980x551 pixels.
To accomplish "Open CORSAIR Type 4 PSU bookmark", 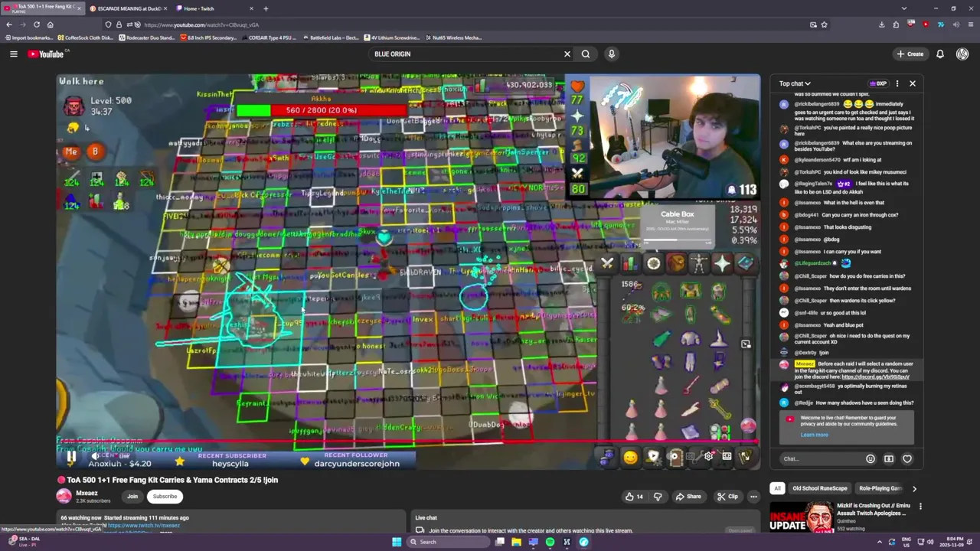I will pyautogui.click(x=270, y=37).
